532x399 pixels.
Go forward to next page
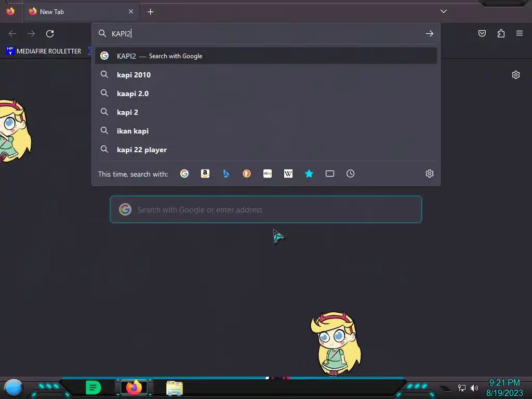[31, 34]
